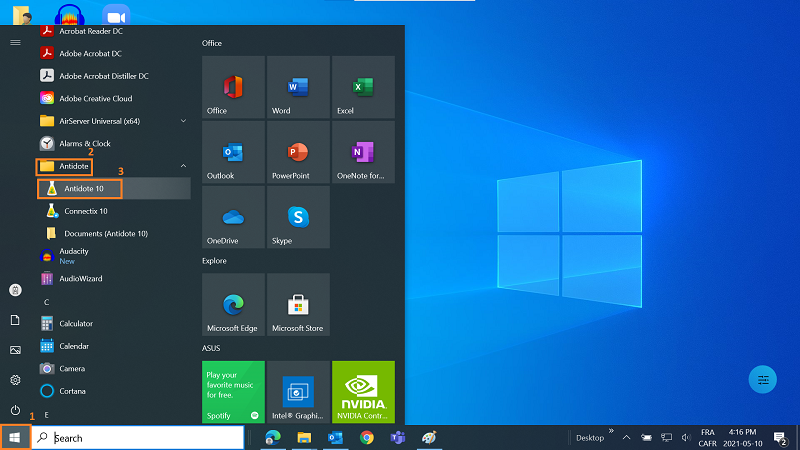Open Chrome from the taskbar
Image resolution: width=800 pixels, height=450 pixels.
367,438
